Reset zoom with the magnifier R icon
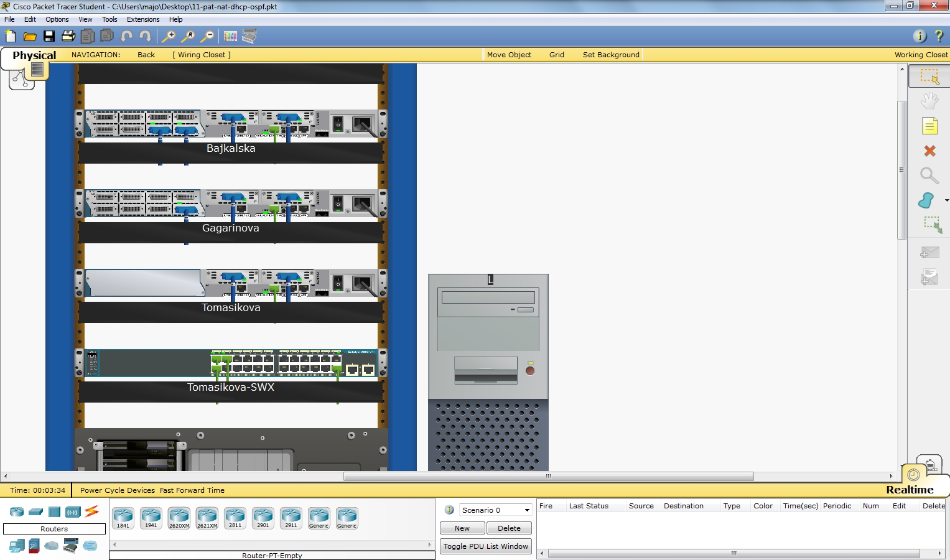The height and width of the screenshot is (560, 950). (x=187, y=36)
